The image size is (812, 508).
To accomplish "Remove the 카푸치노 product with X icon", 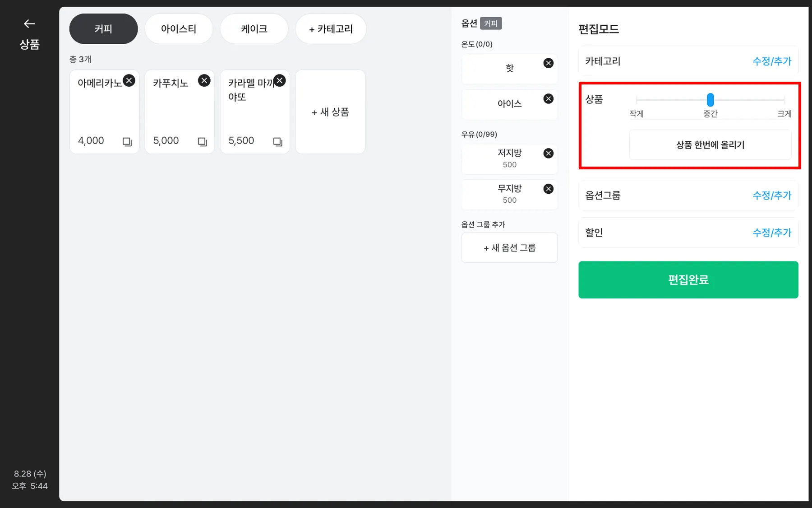I will (204, 80).
